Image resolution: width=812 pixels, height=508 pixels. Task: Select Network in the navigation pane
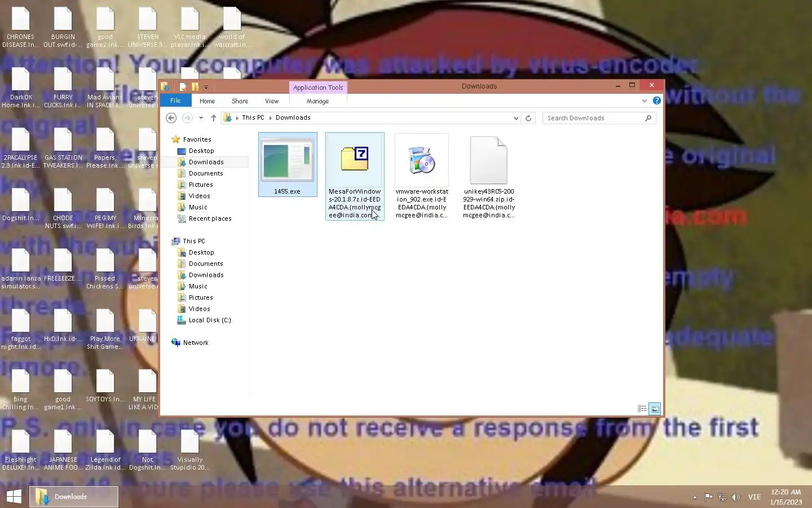coord(196,343)
